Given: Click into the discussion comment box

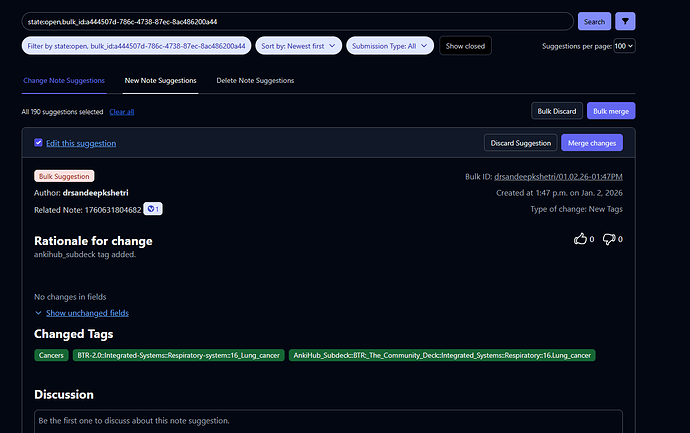Looking at the screenshot, I should point(328,421).
